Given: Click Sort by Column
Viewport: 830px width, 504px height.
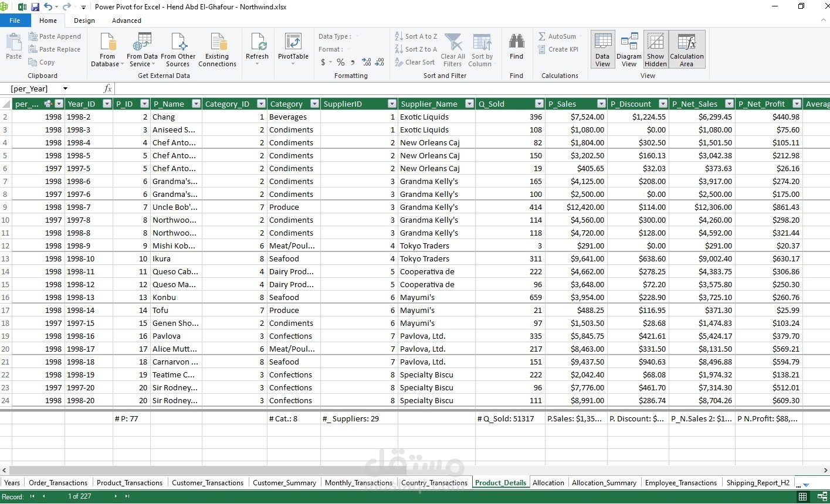Looking at the screenshot, I should [482, 50].
